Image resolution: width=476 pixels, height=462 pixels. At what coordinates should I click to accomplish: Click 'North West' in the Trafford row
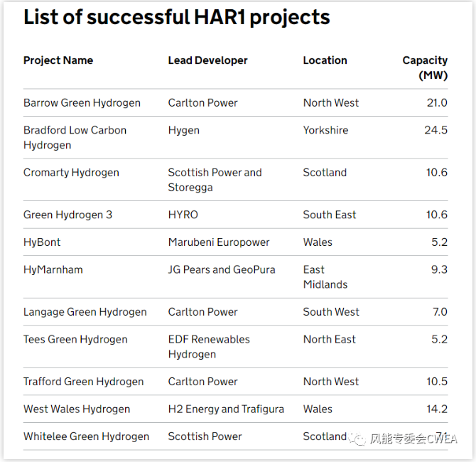click(331, 382)
